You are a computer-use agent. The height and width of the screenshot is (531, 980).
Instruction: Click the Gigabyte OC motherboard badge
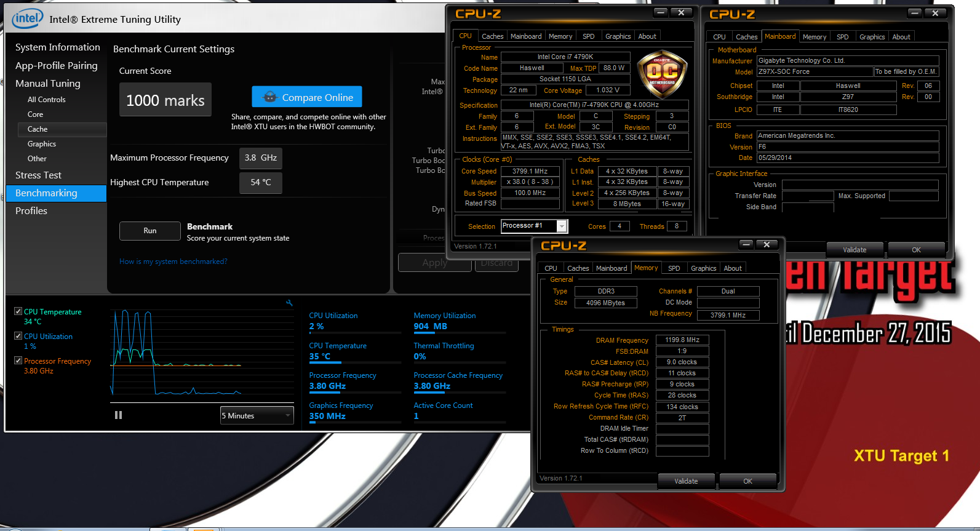point(662,75)
